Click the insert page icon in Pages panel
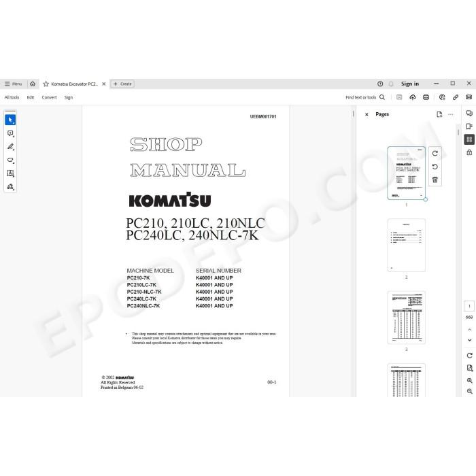This screenshot has height=476, width=476. coord(439,114)
